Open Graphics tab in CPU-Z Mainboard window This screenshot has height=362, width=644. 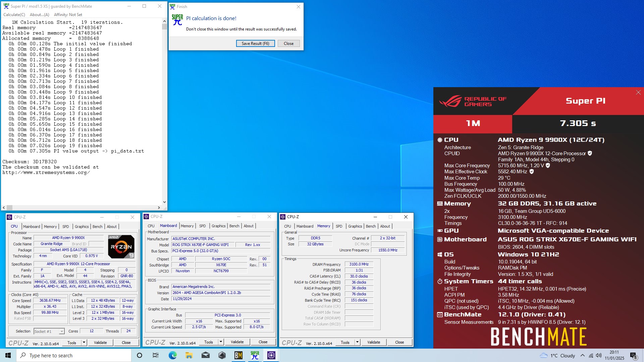pyautogui.click(x=219, y=226)
